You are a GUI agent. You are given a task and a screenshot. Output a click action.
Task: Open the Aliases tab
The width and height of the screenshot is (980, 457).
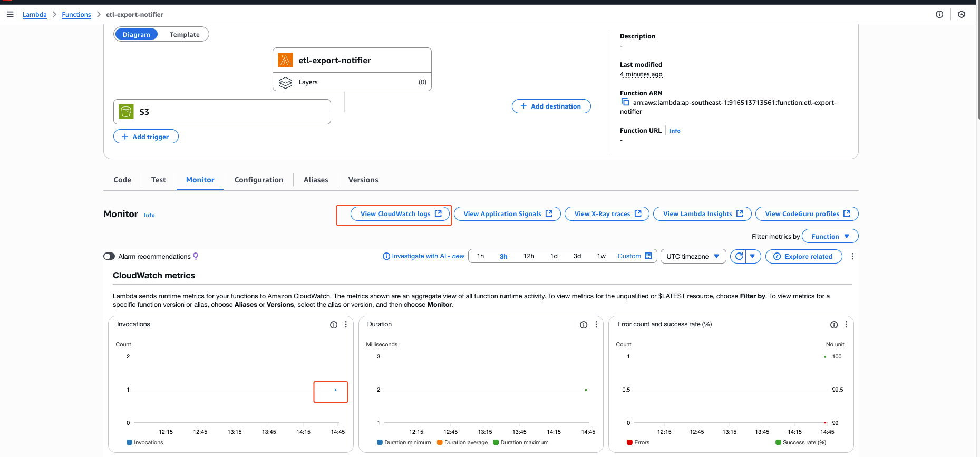316,180
